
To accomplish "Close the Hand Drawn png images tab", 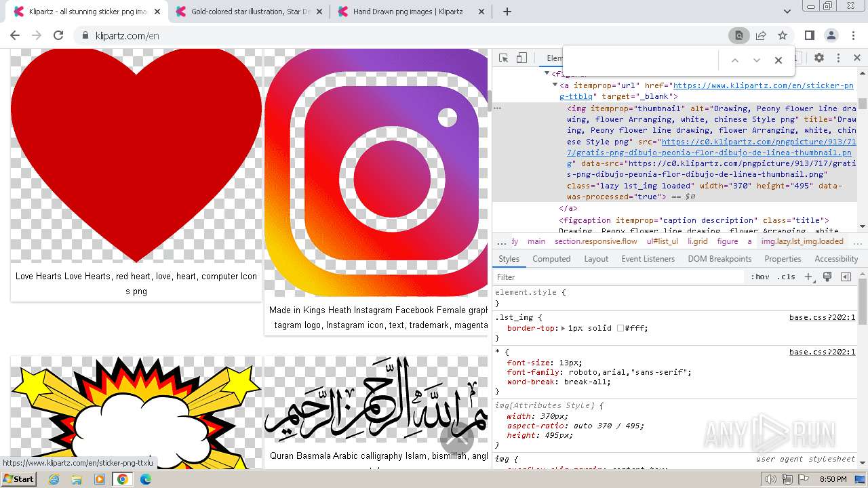I will (x=481, y=12).
